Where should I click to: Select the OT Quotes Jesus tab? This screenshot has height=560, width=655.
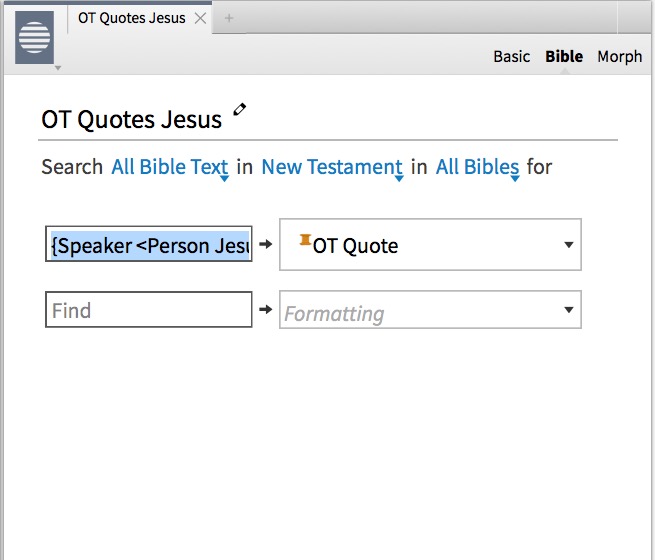point(131,18)
